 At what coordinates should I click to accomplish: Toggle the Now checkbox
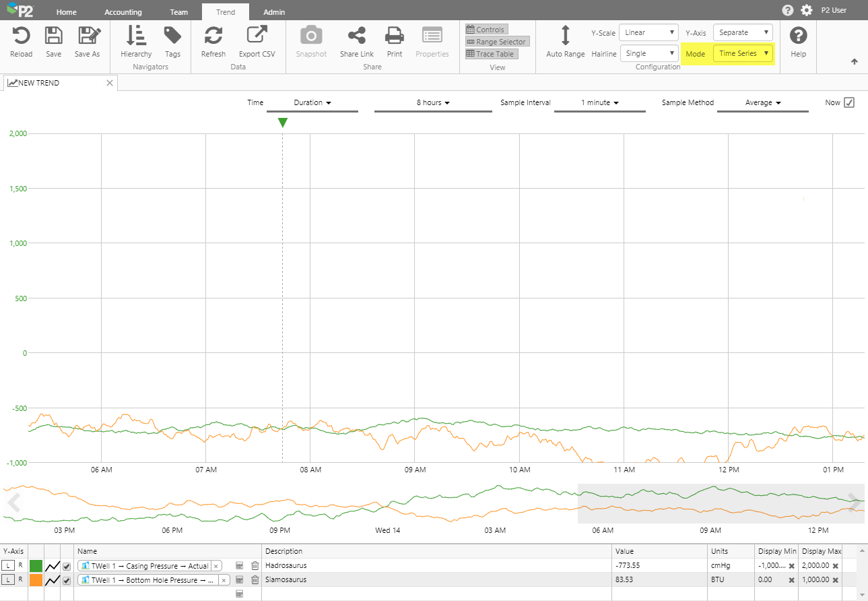(848, 102)
